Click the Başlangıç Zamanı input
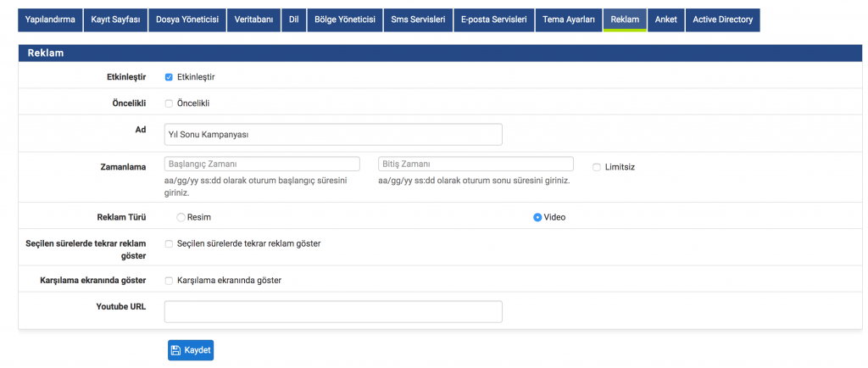 tap(262, 164)
